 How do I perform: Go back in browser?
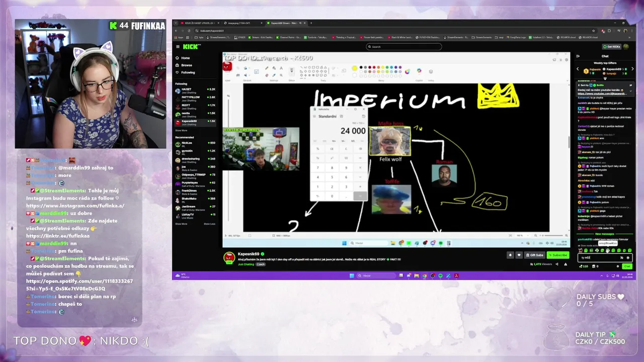176,31
